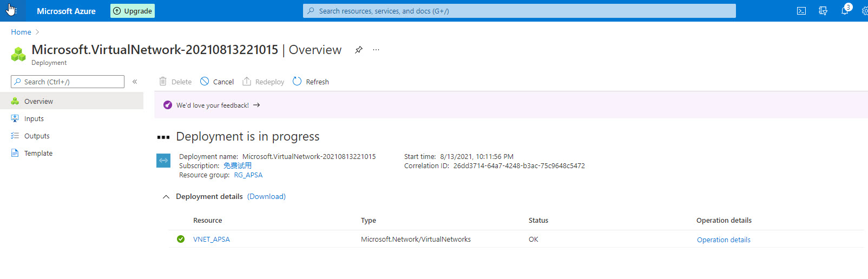Pin the deployment to dashboard
Viewport: 868px width, 279px height.
pos(358,50)
